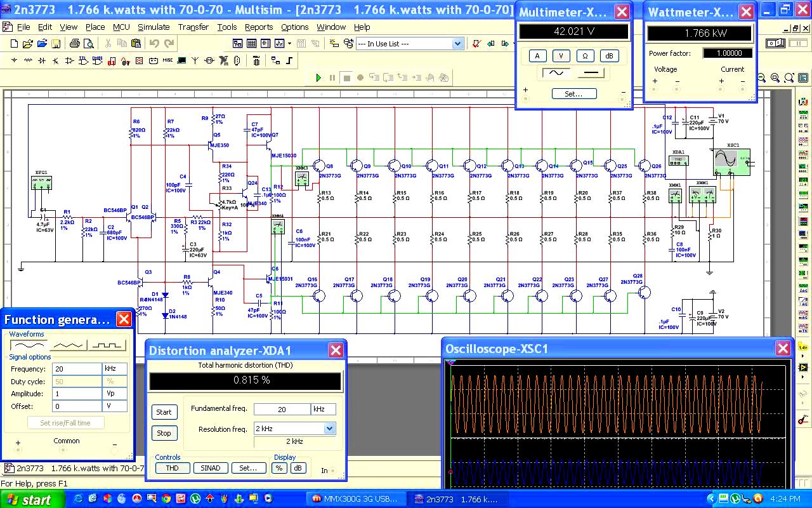Image resolution: width=812 pixels, height=508 pixels.
Task: Place a CMOS component
Action: tap(98, 60)
